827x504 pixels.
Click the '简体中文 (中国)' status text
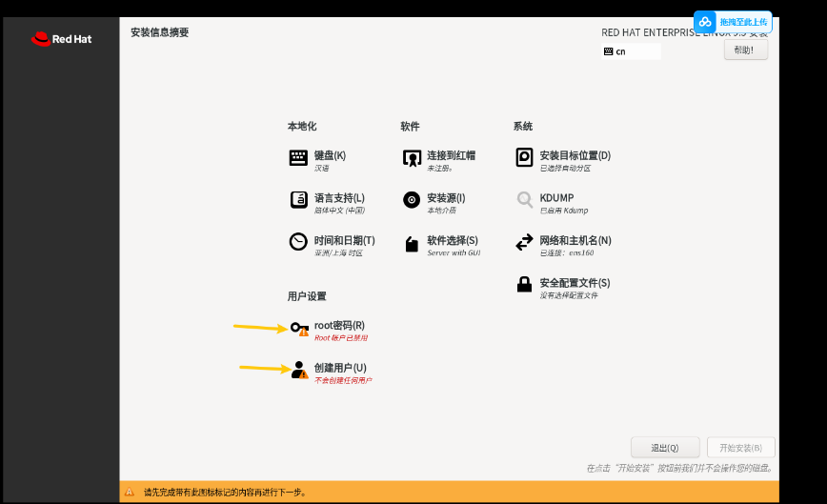click(x=339, y=211)
